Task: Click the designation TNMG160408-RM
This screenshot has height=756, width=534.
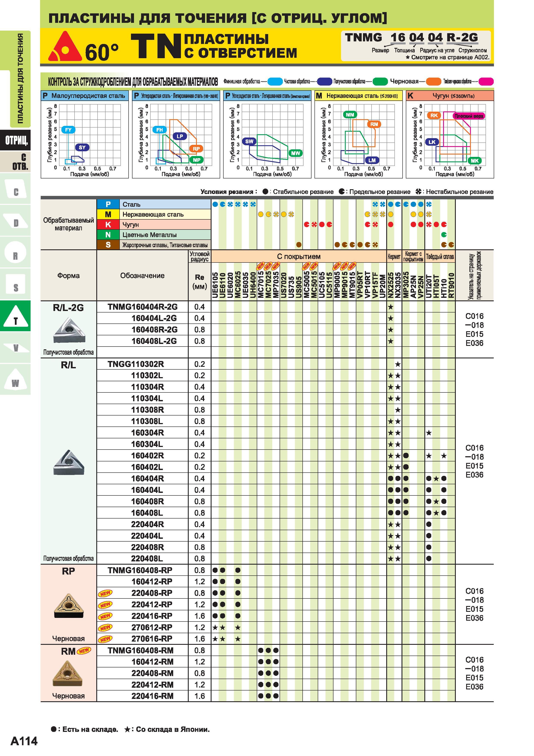Action: (140, 651)
